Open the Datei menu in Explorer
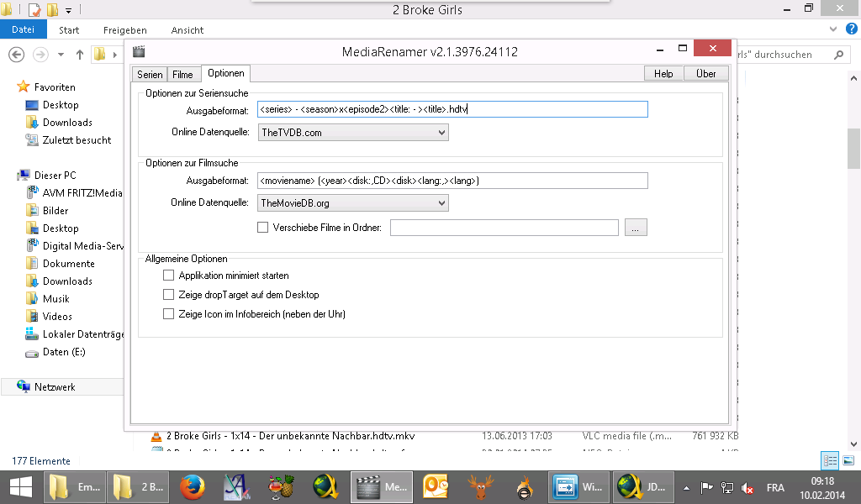The width and height of the screenshot is (861, 504). point(23,29)
